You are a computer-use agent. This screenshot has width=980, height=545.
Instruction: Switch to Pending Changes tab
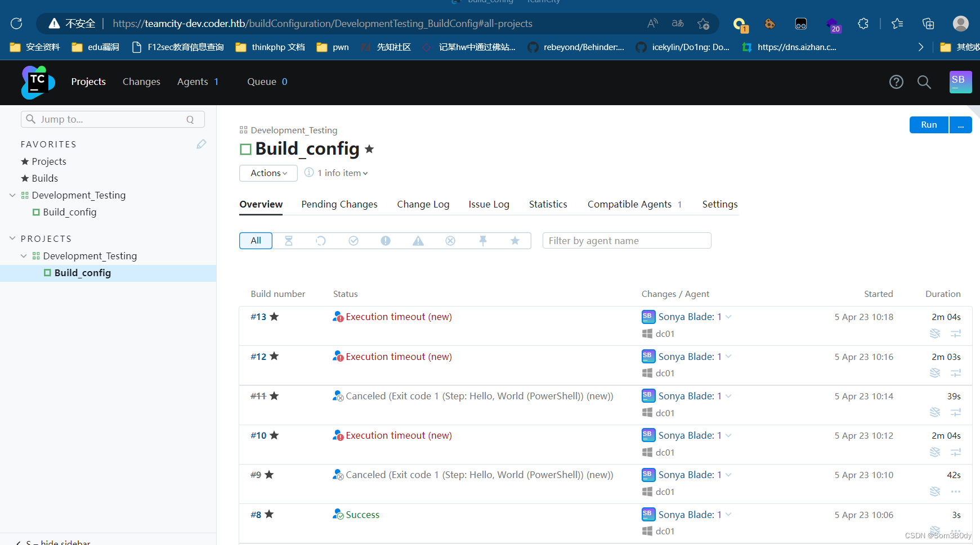(339, 204)
